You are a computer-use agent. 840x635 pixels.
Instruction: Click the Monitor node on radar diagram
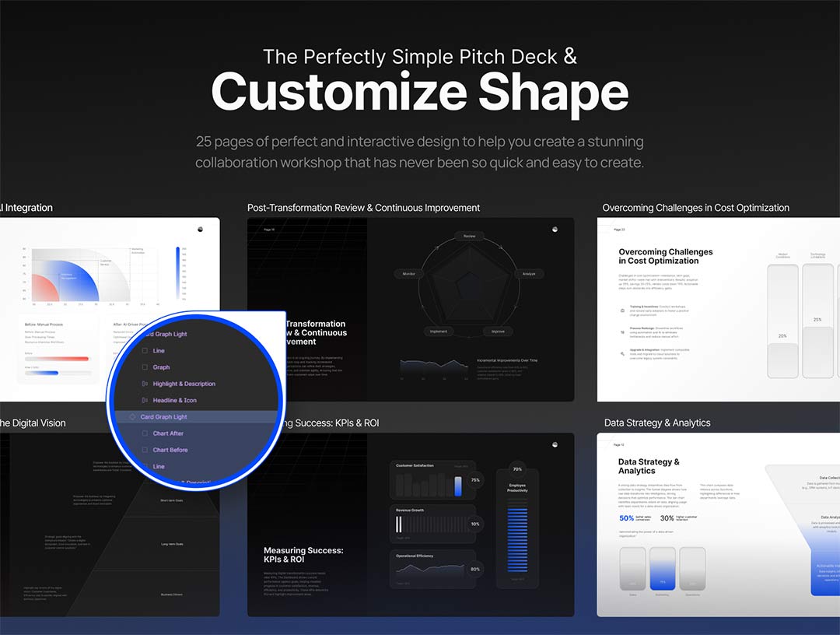pos(409,274)
